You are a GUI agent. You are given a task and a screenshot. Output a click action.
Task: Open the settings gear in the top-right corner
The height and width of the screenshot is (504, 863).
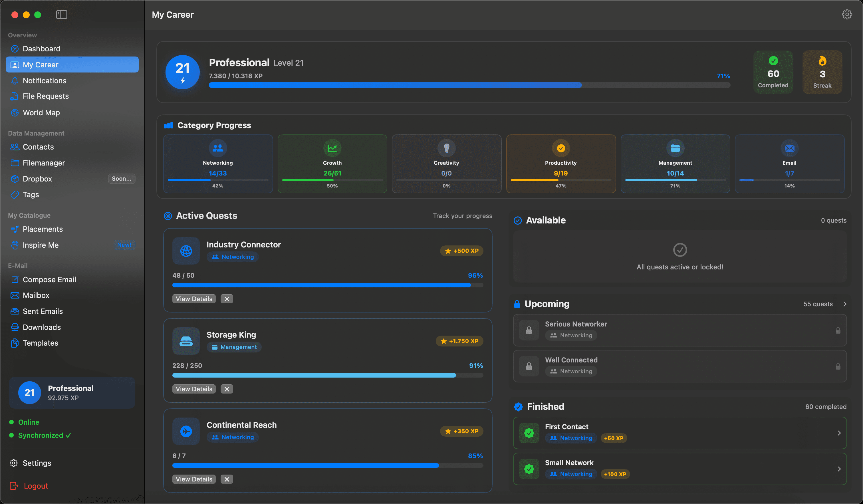pos(847,14)
